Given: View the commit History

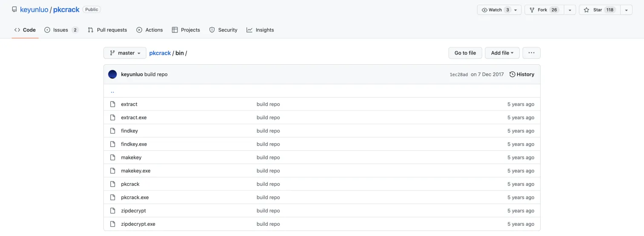Looking at the screenshot, I should 522,74.
